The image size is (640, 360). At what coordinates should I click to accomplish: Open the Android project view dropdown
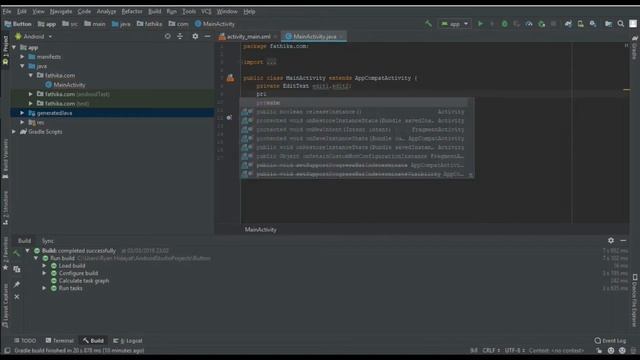point(33,36)
